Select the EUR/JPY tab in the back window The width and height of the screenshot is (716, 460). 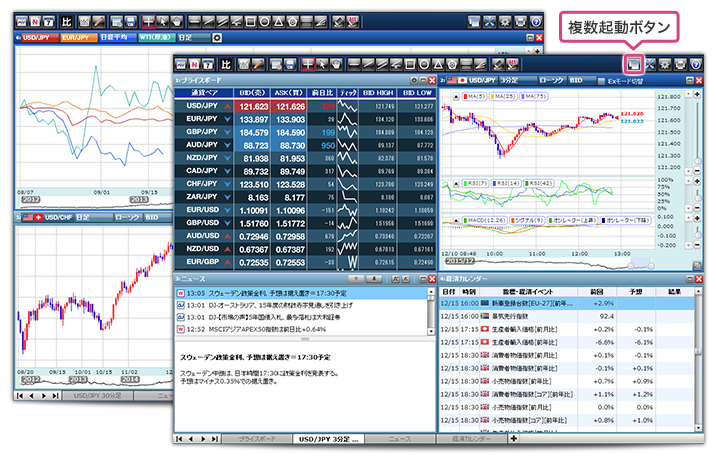(79, 37)
